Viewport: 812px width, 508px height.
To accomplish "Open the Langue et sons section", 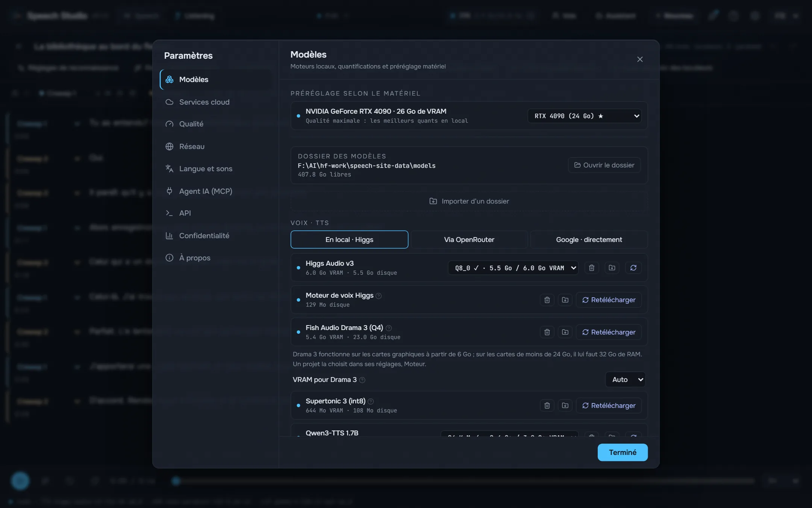I will pos(216,169).
